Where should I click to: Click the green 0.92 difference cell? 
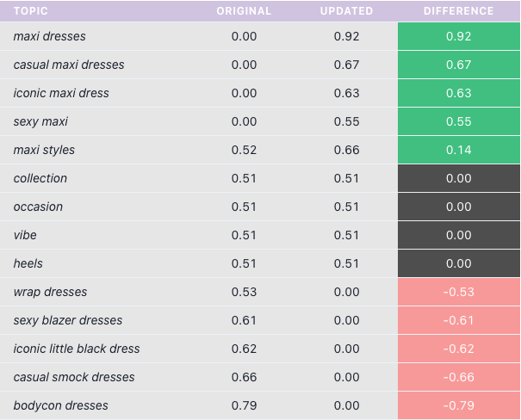(458, 36)
